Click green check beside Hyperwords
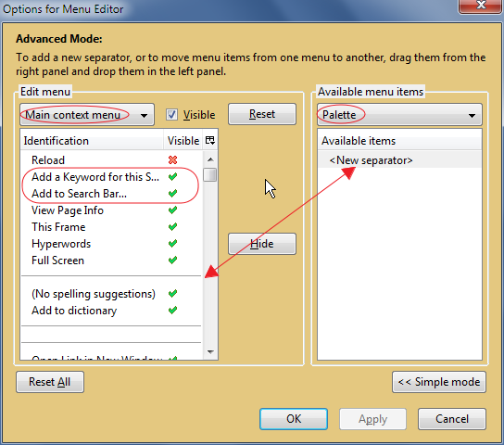504x445 pixels. coord(172,244)
